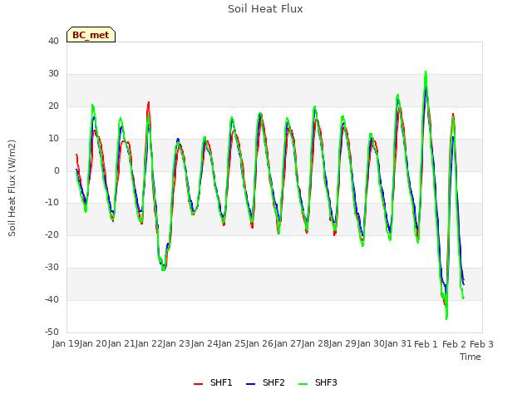Click the Time axis title

pyautogui.click(x=470, y=357)
